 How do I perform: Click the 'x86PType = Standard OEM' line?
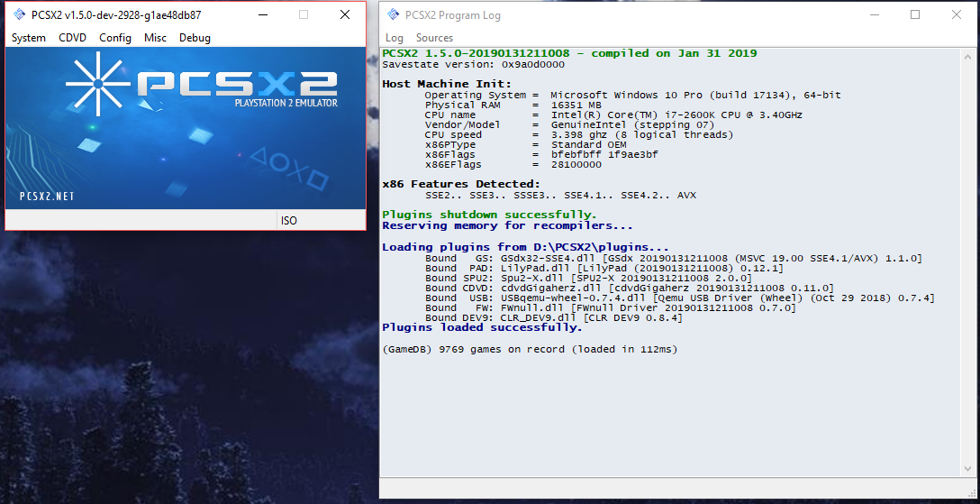[x=526, y=145]
